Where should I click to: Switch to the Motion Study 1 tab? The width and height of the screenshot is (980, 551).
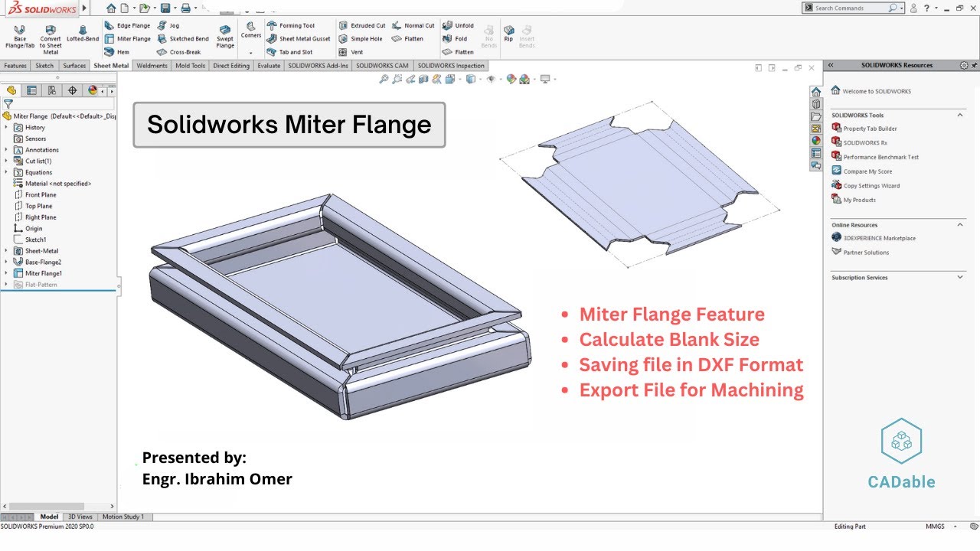coord(122,517)
